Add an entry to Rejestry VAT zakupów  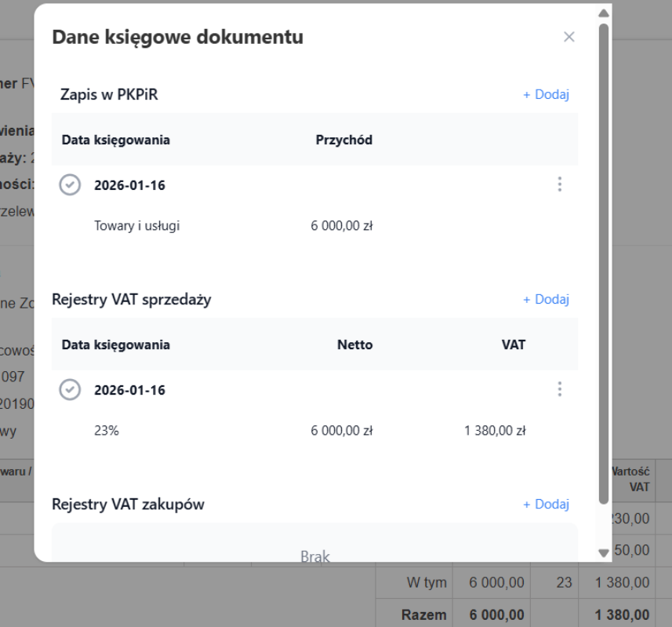546,504
